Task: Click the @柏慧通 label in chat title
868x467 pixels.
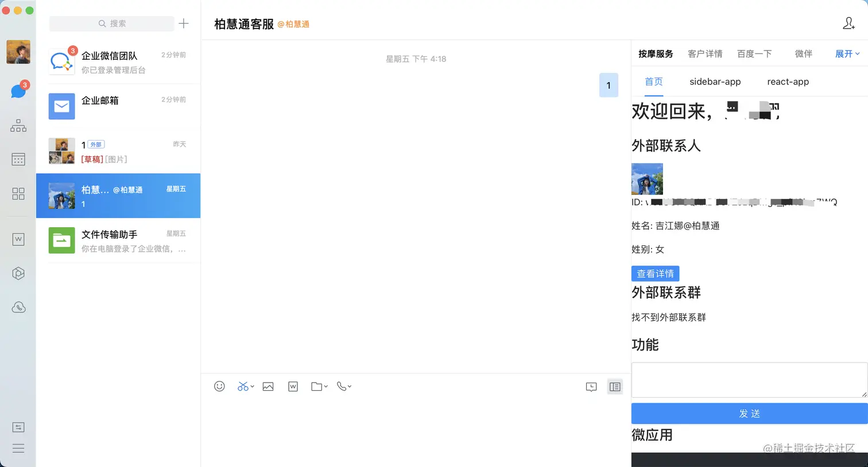Action: 293,24
